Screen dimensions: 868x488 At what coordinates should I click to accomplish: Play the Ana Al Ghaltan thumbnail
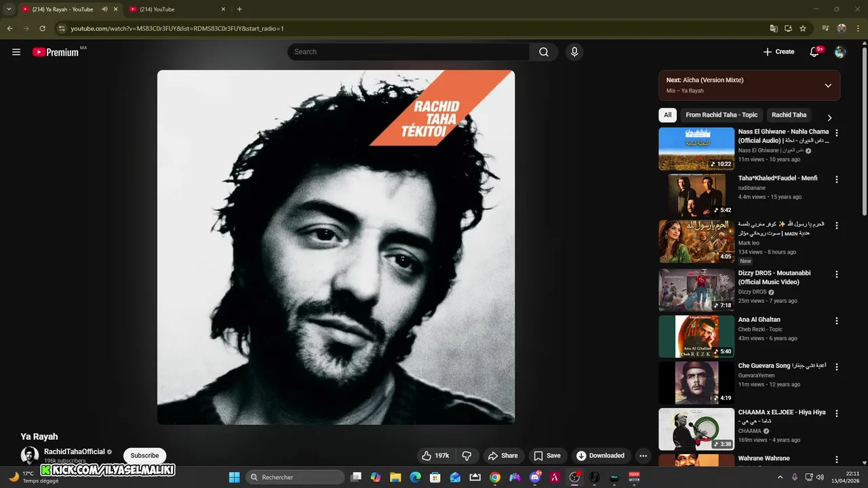click(x=696, y=336)
